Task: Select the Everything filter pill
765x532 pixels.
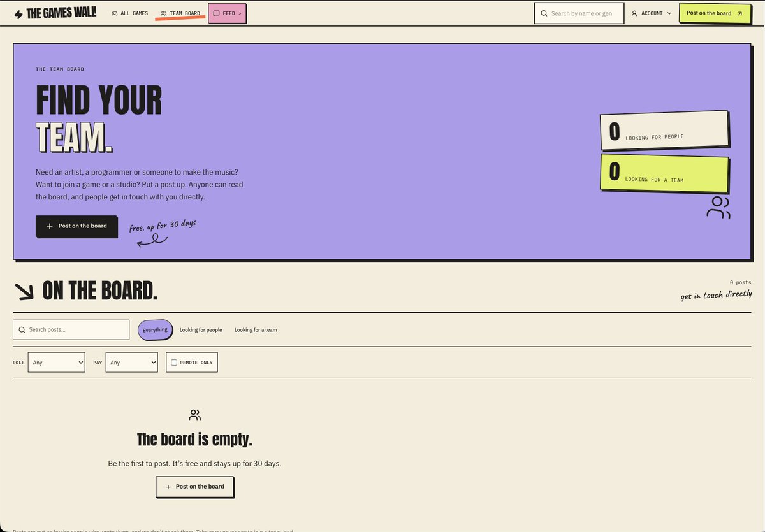Action: coord(155,330)
